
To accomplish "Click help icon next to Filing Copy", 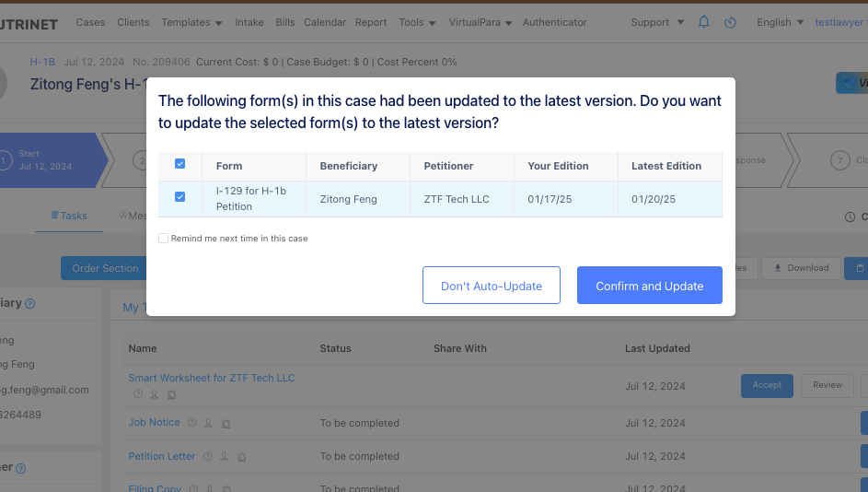I will (x=193, y=488).
